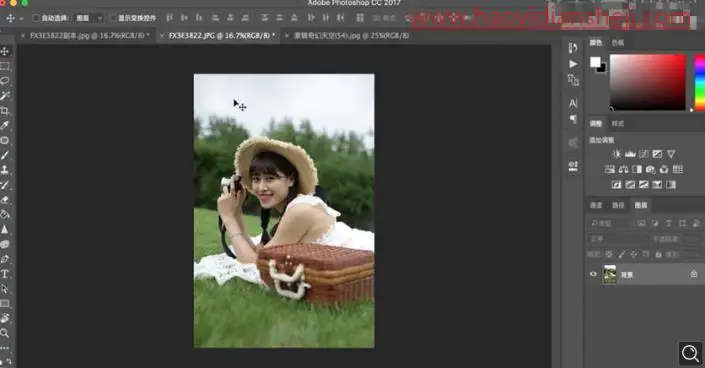The width and height of the screenshot is (705, 368).
Task: Add a Brightness/Contrast adjustment (sun icon)
Action: (x=616, y=154)
